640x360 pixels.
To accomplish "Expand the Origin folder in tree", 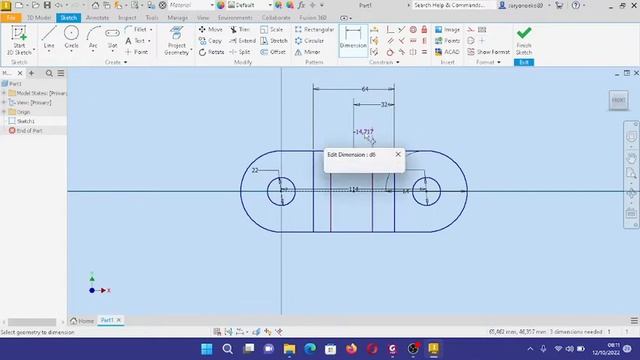I will point(4,112).
